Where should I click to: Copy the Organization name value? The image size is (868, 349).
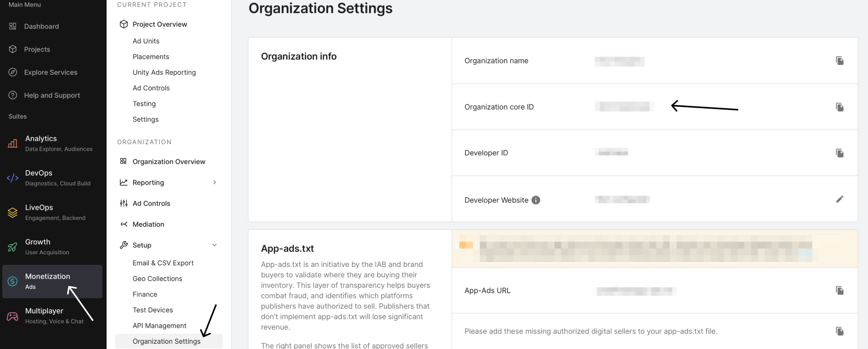pyautogui.click(x=839, y=61)
